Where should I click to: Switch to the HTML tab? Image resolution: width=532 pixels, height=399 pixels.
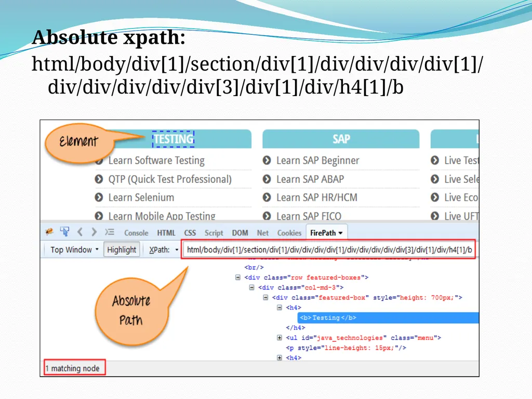[x=166, y=233]
